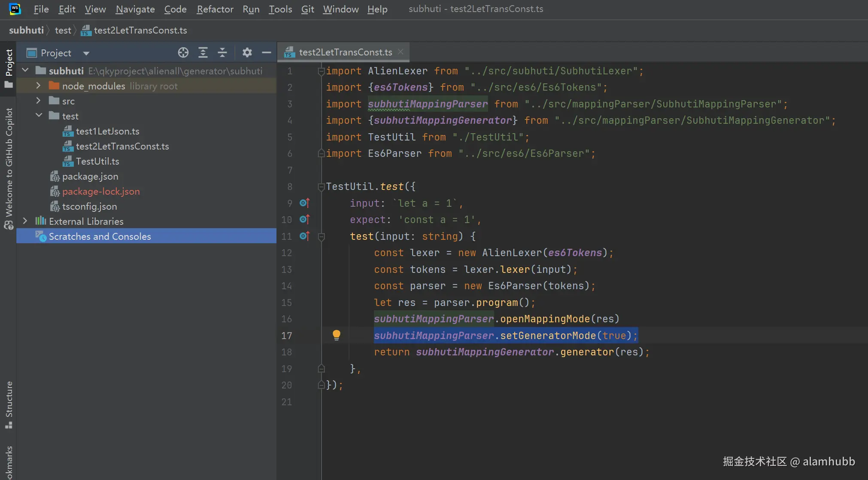Toggle the Structure tool window button
This screenshot has width=868, height=480.
click(9, 404)
